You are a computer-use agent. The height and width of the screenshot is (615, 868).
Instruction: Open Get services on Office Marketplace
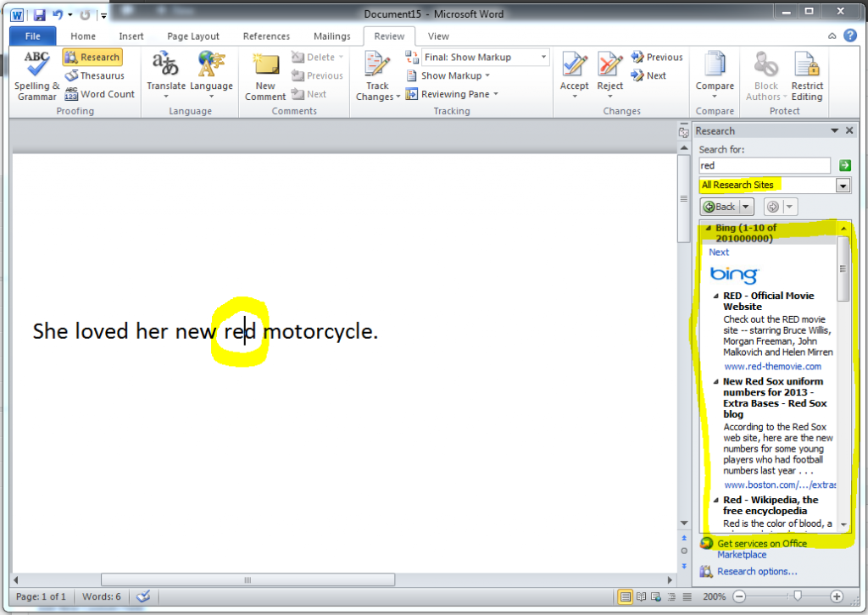click(x=762, y=549)
